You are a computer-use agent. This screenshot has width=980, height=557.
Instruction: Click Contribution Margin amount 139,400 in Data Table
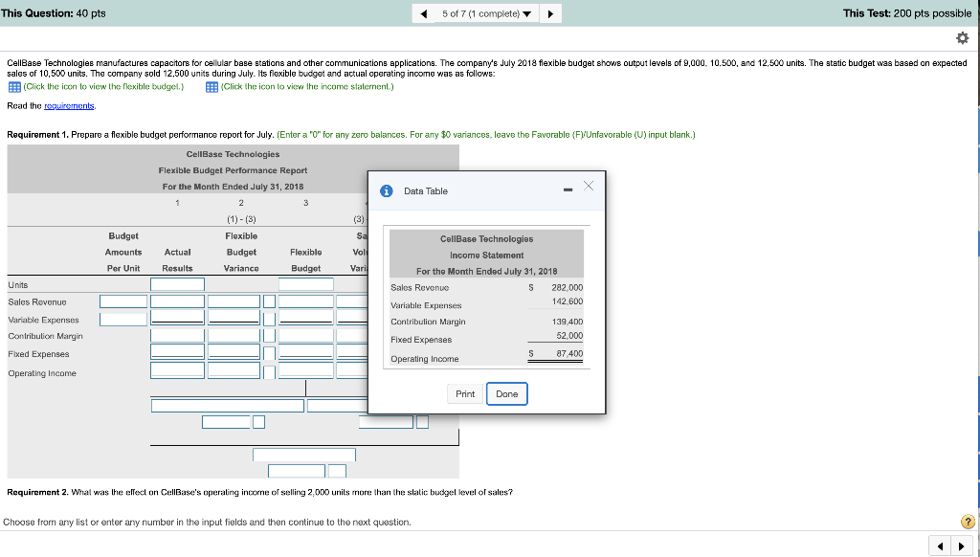pos(567,322)
